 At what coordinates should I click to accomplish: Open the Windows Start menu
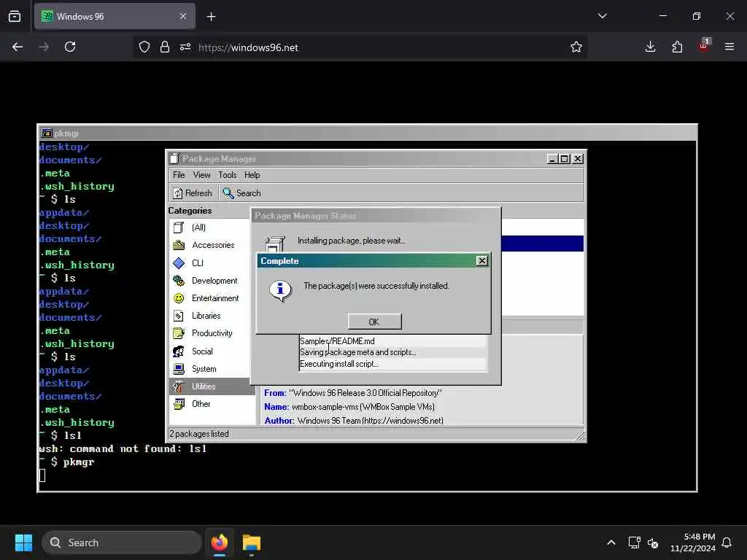click(x=23, y=542)
